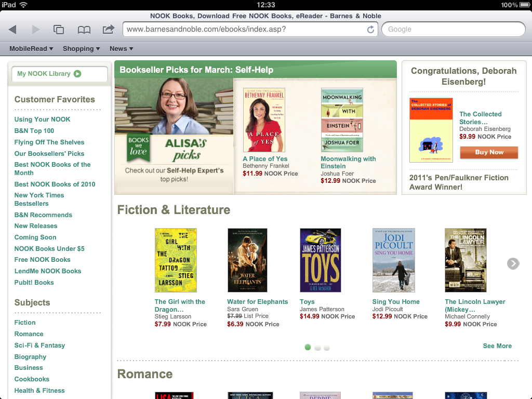This screenshot has width=532, height=399.
Task: Open NOOK Books Under $5 link
Action: 49,249
